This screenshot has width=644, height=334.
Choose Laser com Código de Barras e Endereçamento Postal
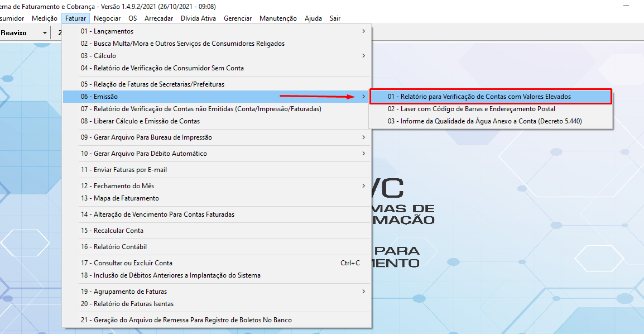(x=471, y=109)
